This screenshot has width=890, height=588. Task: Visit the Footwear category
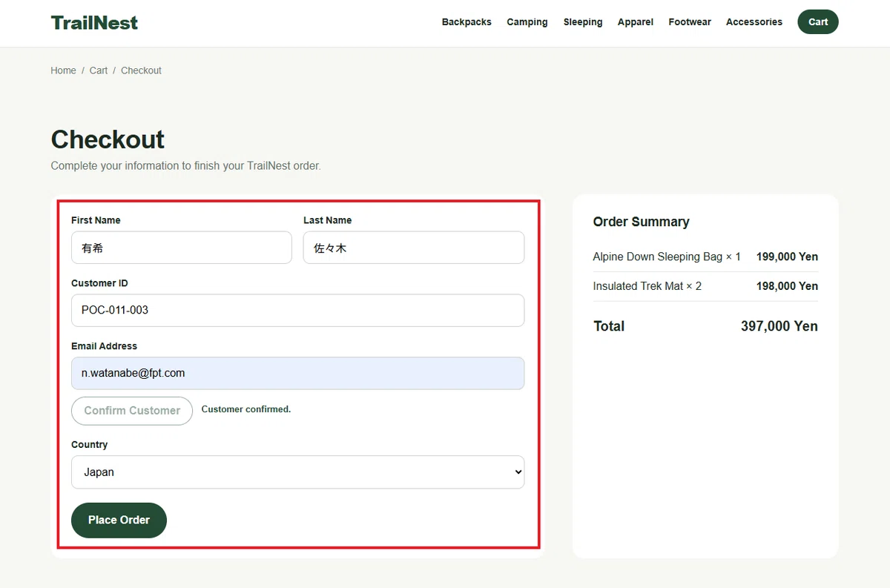[690, 22]
